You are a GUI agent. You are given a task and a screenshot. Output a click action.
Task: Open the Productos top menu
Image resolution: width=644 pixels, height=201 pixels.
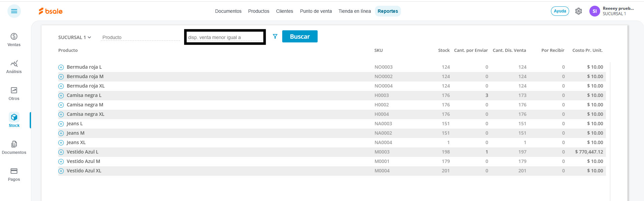259,11
